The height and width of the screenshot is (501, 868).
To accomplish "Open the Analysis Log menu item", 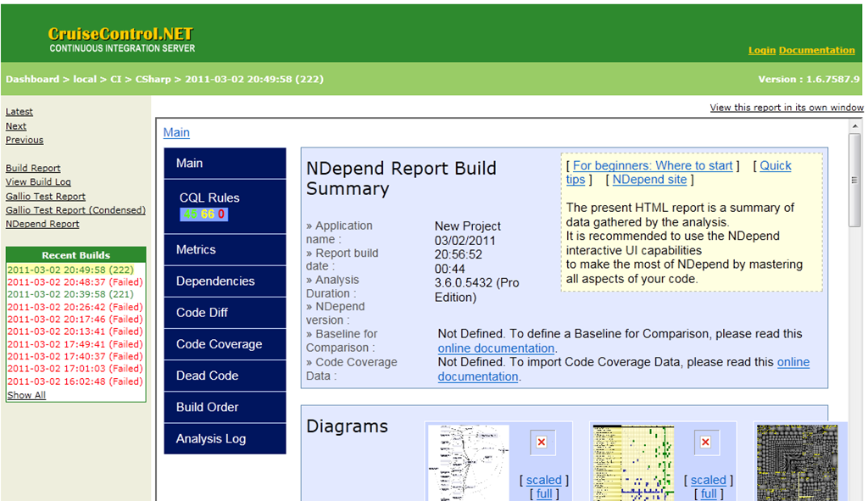I will coord(225,439).
